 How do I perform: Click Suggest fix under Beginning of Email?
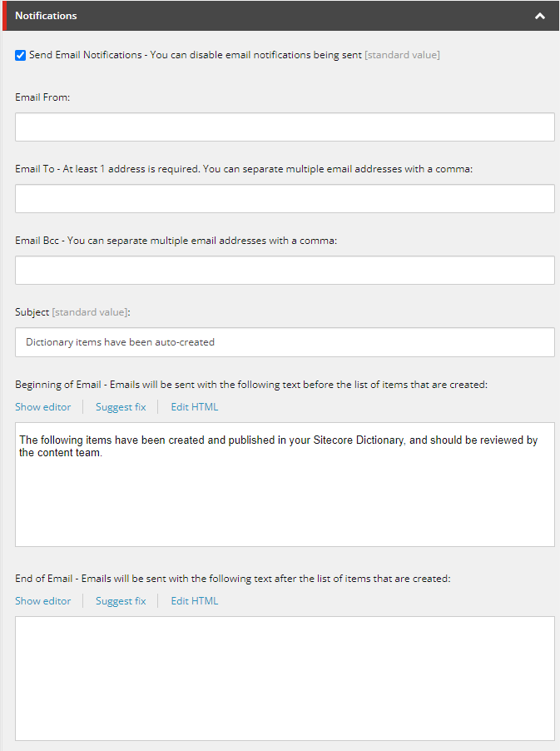pos(120,407)
